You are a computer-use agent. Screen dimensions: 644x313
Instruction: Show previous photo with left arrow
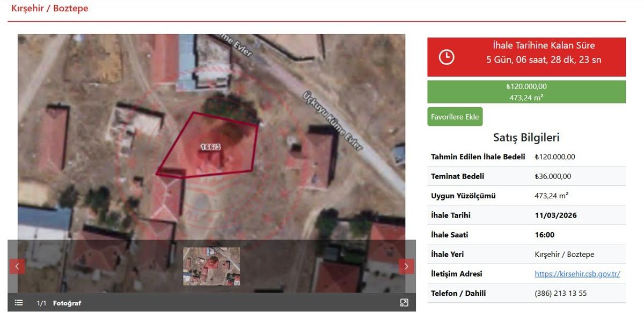click(17, 266)
